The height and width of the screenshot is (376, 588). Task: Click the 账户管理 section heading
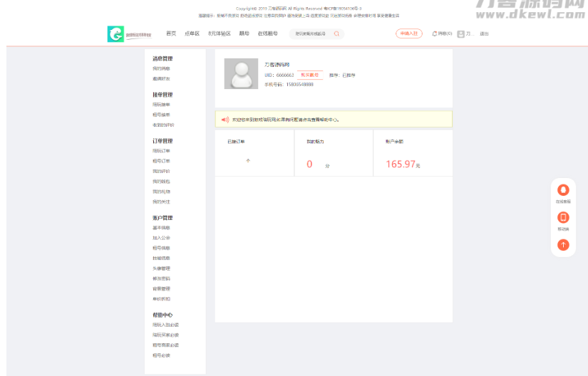click(x=163, y=218)
